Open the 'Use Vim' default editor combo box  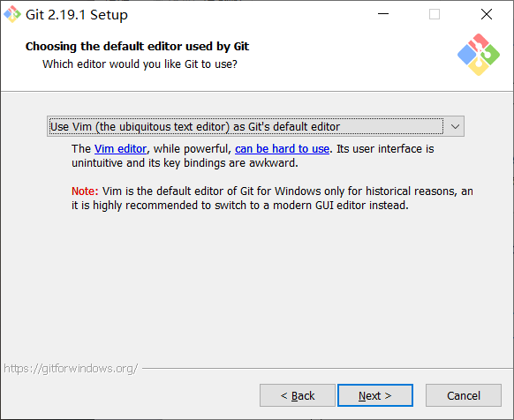pos(255,126)
